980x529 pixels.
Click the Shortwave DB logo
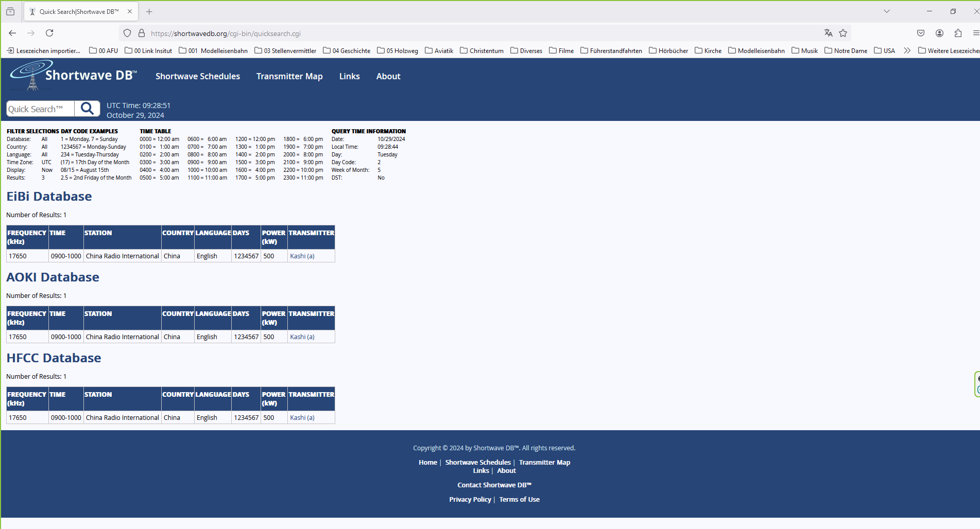73,76
